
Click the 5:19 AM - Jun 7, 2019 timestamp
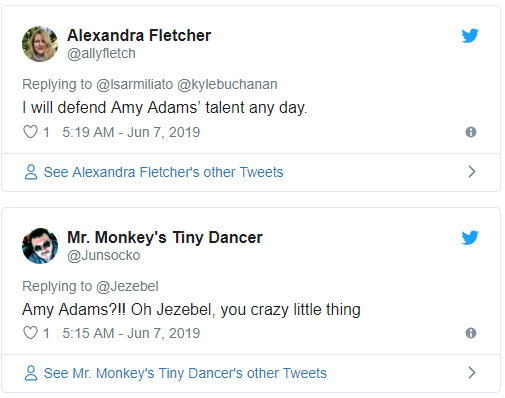(131, 132)
